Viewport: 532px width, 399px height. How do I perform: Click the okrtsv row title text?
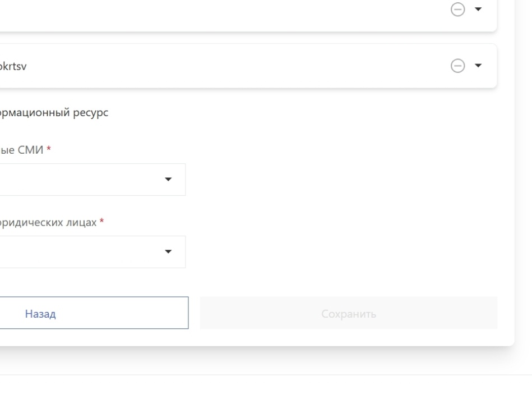coord(13,66)
